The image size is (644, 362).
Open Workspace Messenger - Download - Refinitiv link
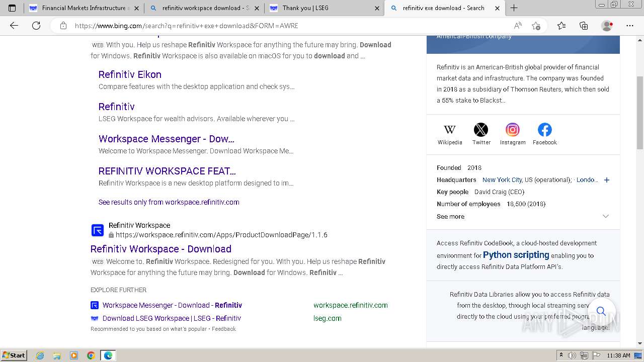click(x=172, y=305)
